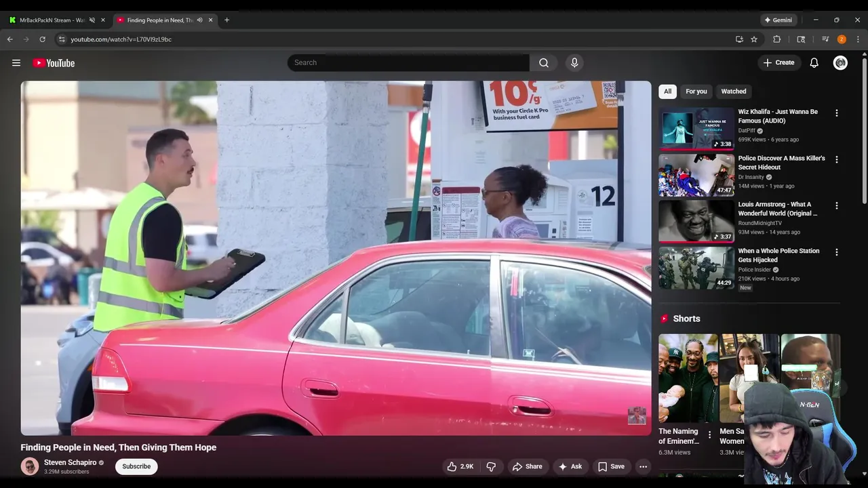Screen dimensions: 868x488
Task: Select the Watched filter chip
Action: tap(734, 91)
